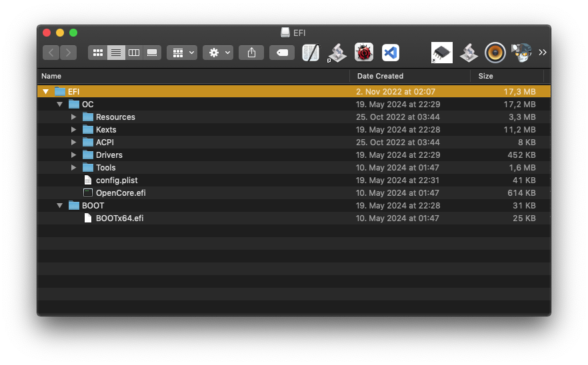The height and width of the screenshot is (365, 588).
Task: Open the red bug app icon
Action: 364,53
